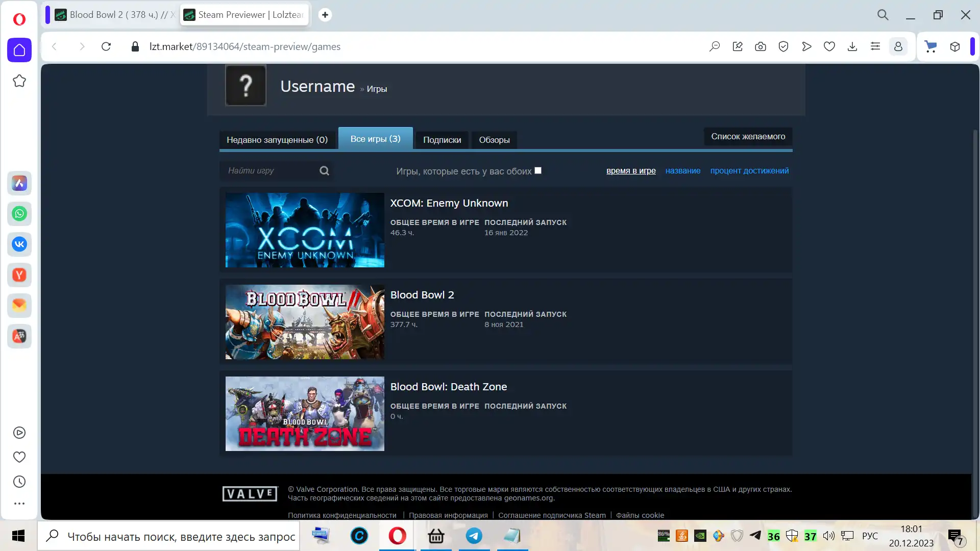Click the magnifier in game search box

pos(325,171)
